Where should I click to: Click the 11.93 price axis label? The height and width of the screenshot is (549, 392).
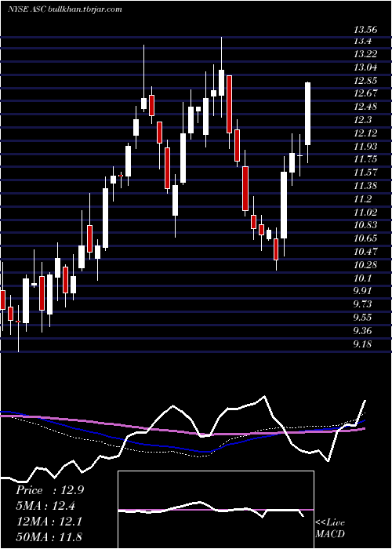[365, 147]
